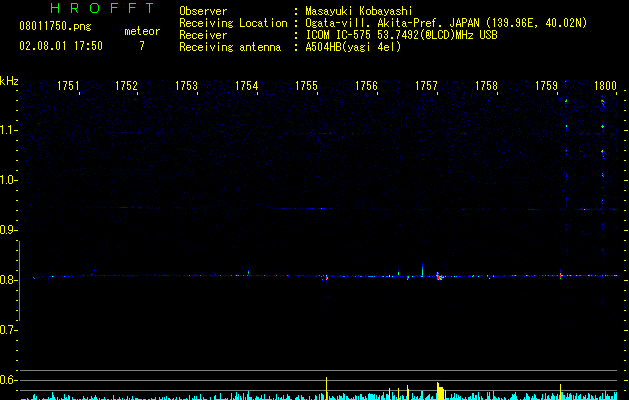Click the 1754 time axis label
Viewport: 629px width, 400px height.
pyautogui.click(x=246, y=86)
